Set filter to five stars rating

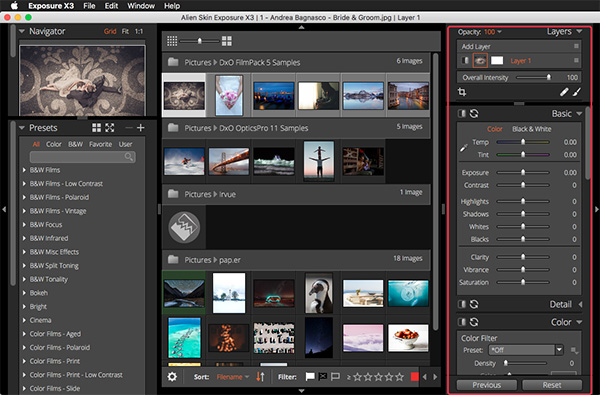click(x=399, y=377)
